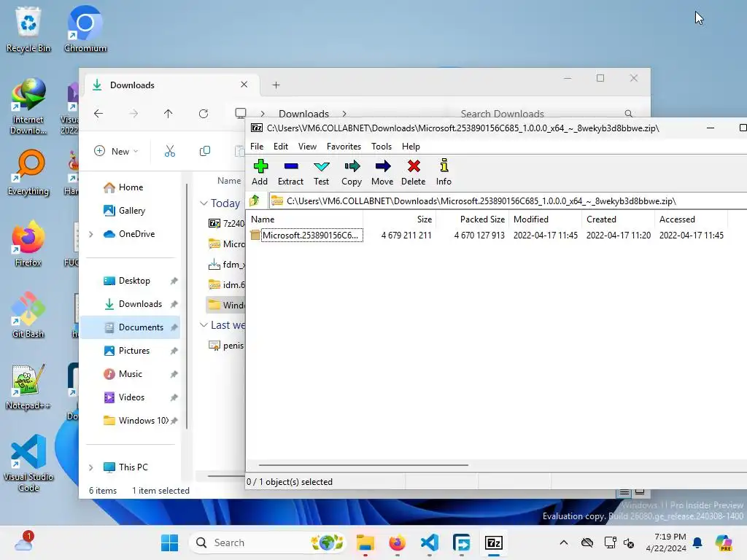This screenshot has height=560, width=747.
Task: Click the 7-Zip horizontal scrollbar
Action: point(363,464)
